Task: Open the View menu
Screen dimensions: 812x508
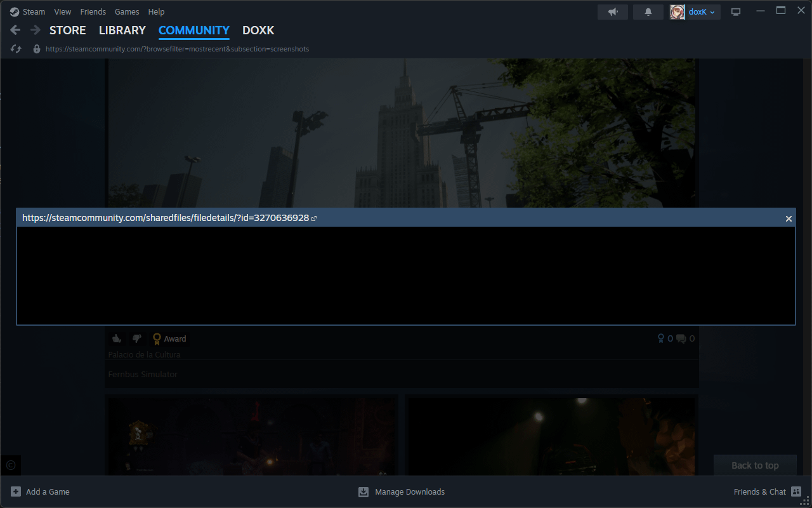Action: point(63,12)
